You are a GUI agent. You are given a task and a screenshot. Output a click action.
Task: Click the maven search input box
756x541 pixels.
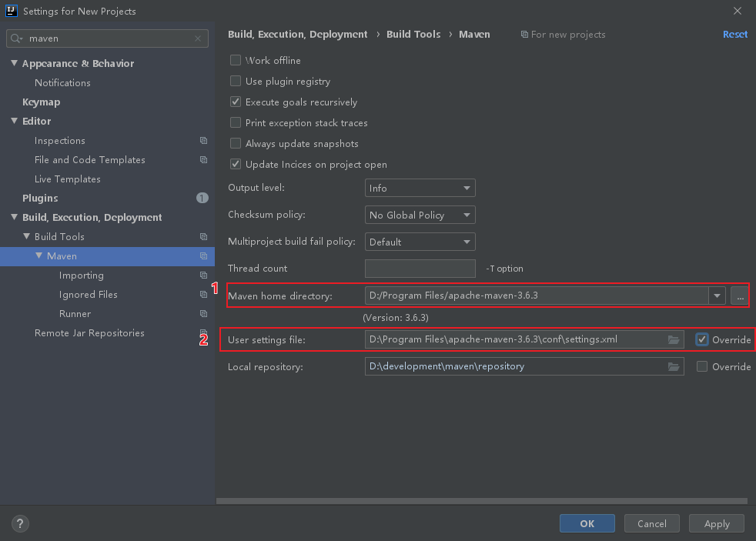pos(107,38)
